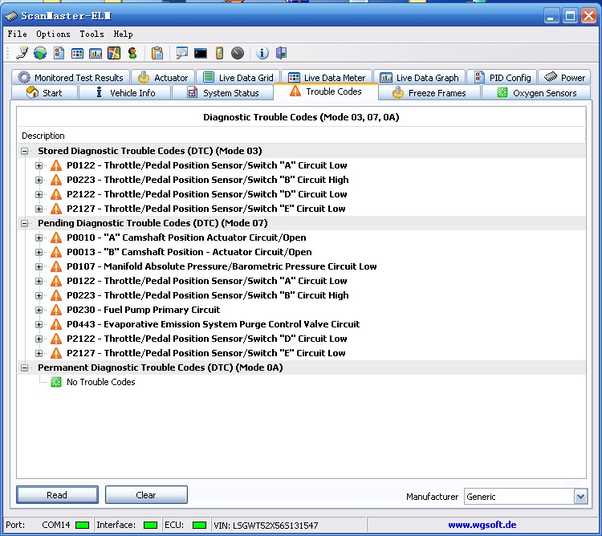The width and height of the screenshot is (602, 536).
Task: Click the speech bubble toolbar icon
Action: pos(182,53)
